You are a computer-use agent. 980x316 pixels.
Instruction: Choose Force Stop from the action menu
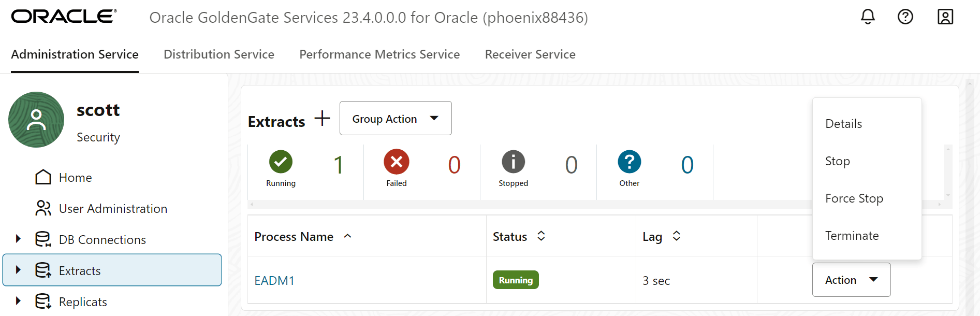click(x=854, y=198)
